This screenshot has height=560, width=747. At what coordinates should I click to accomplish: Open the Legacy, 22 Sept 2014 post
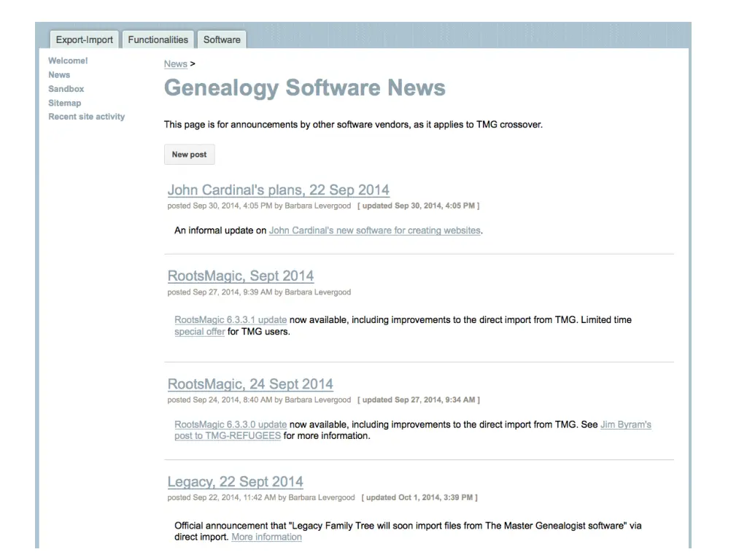[235, 482]
